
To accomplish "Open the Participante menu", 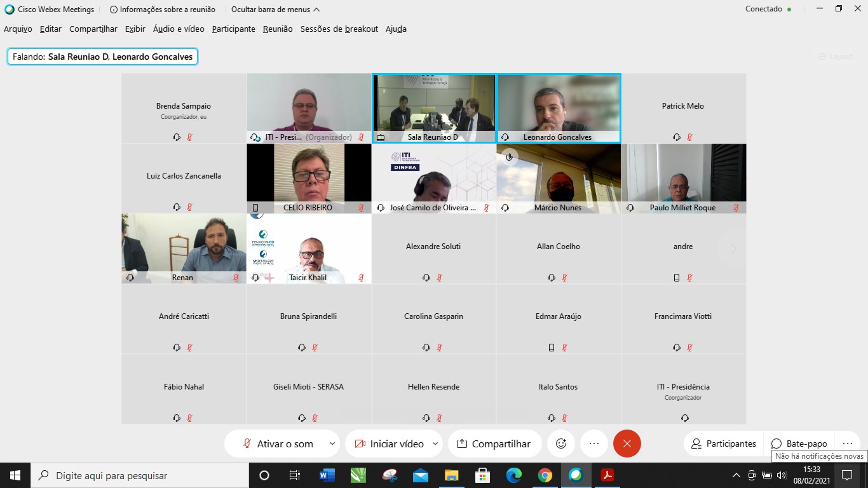I will click(x=233, y=29).
